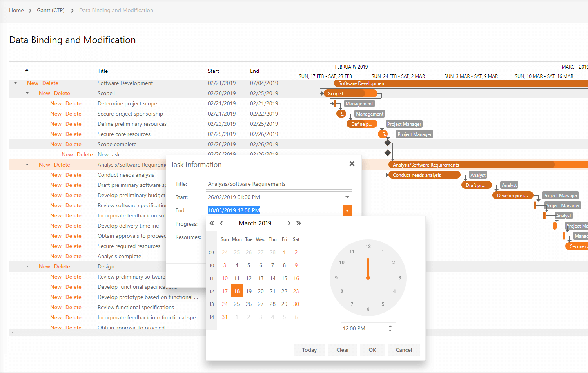Viewport: 588px width, 373px height.
Task: Open the Start date dropdown
Action: 347,197
